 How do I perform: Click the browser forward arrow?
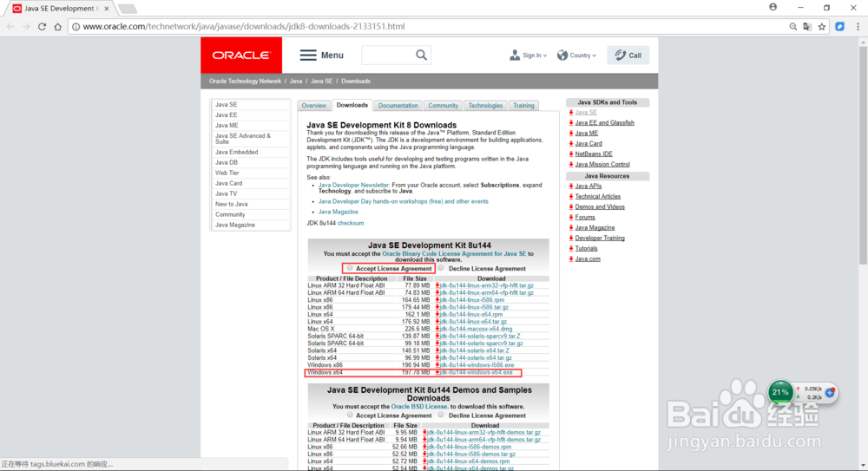tap(26, 27)
